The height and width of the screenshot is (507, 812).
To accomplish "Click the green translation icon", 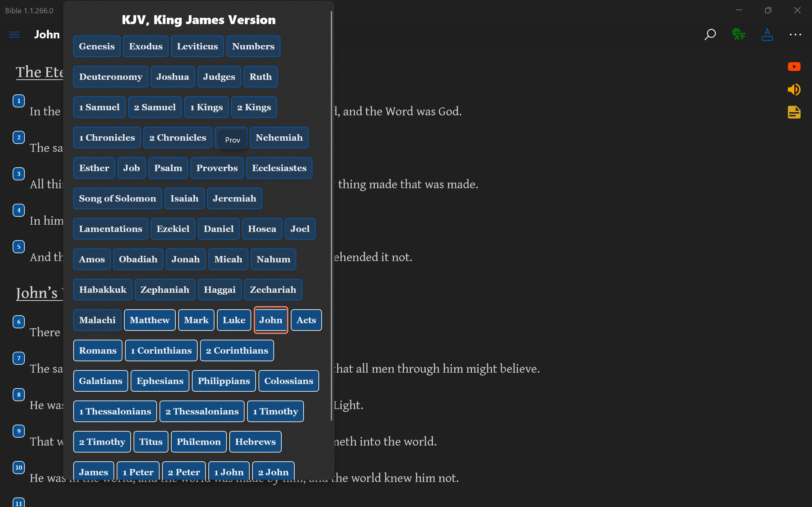I will click(x=738, y=35).
